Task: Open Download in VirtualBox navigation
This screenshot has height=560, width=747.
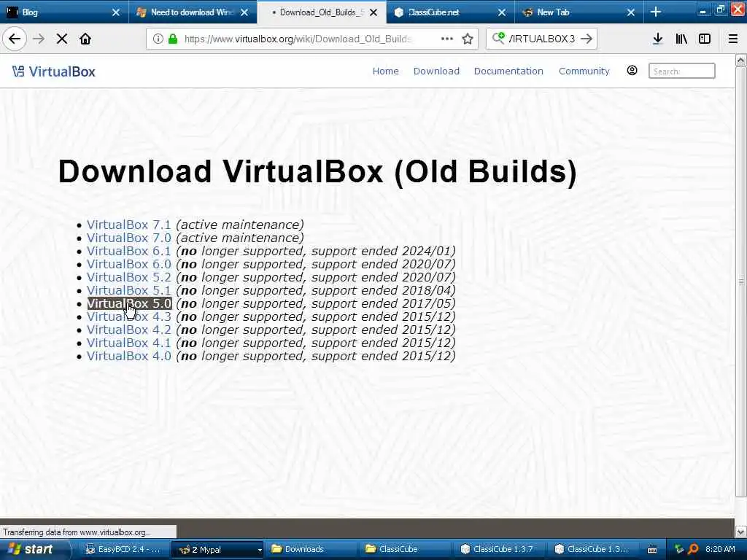Action: point(436,71)
